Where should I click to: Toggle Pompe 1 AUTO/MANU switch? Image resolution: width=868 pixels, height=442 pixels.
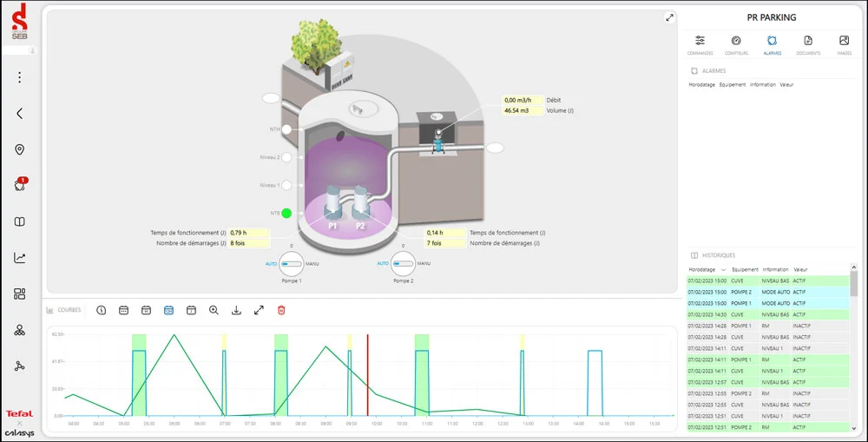click(x=292, y=262)
